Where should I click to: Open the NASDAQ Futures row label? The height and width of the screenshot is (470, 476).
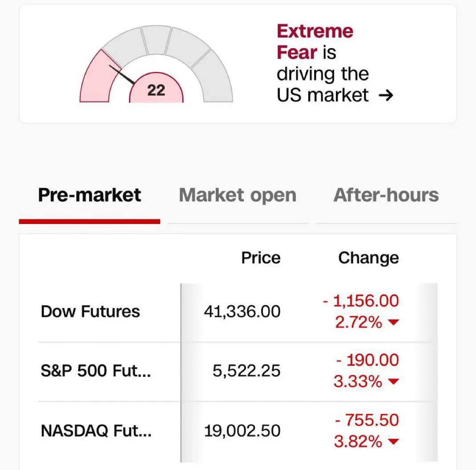96,431
